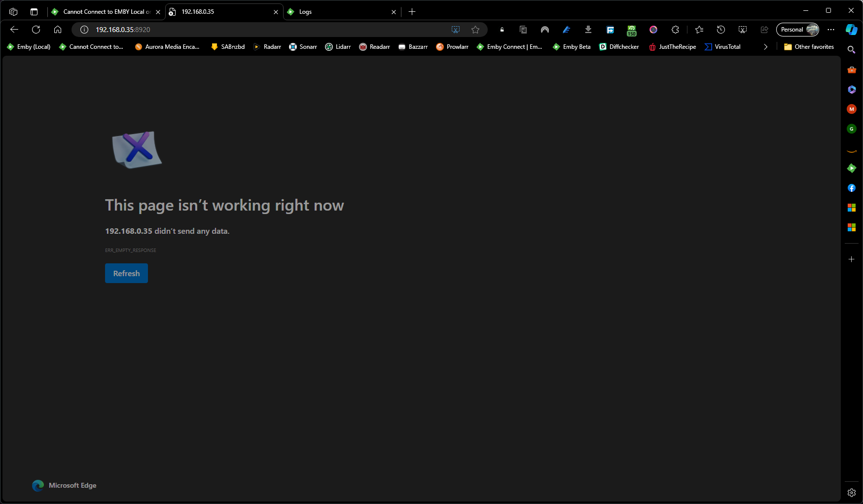Open the Sonarr bookmark
Screen dimensions: 863x504
[x=303, y=47]
